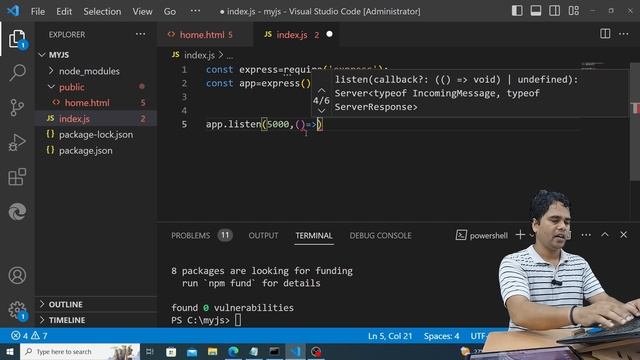Open Task View on the taskbar
Viewport: 640px width, 360px height.
pyautogui.click(x=149, y=351)
